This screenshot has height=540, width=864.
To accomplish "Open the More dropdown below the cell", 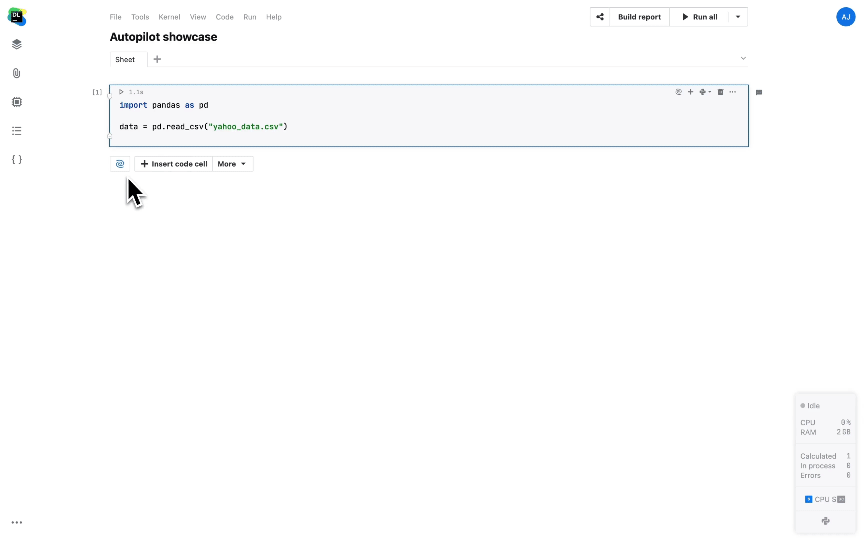I will pyautogui.click(x=232, y=164).
